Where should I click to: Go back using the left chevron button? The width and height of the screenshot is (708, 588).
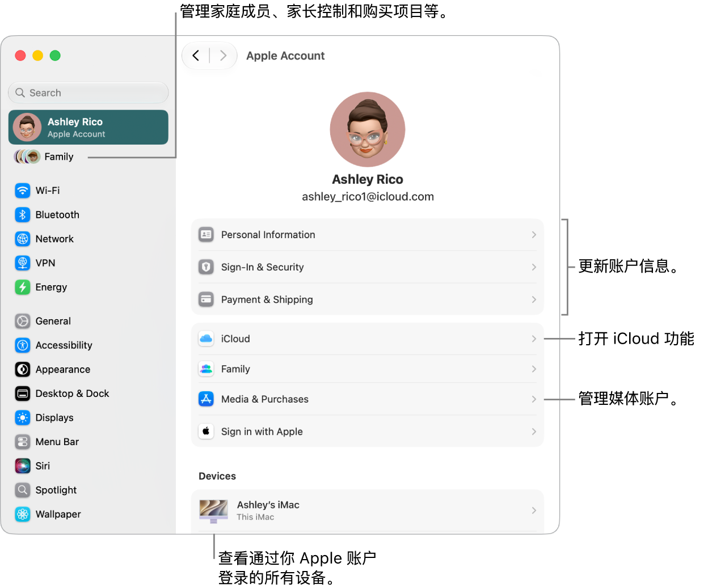196,56
